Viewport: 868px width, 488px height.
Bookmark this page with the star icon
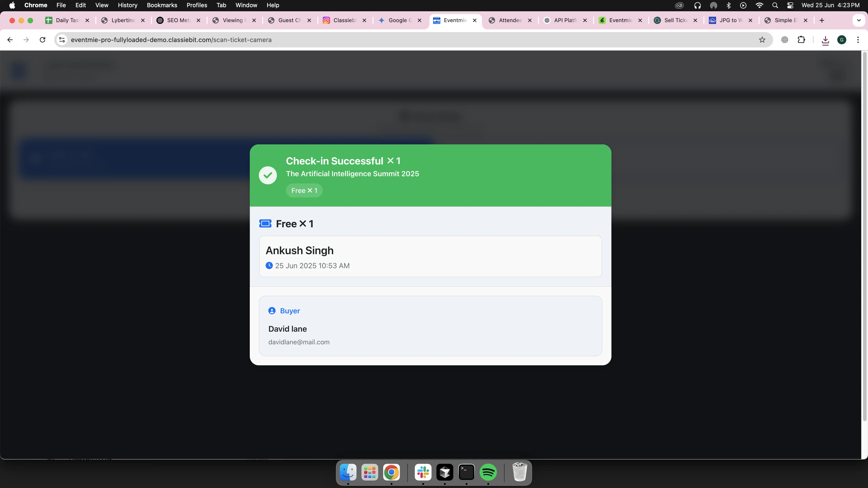(762, 40)
